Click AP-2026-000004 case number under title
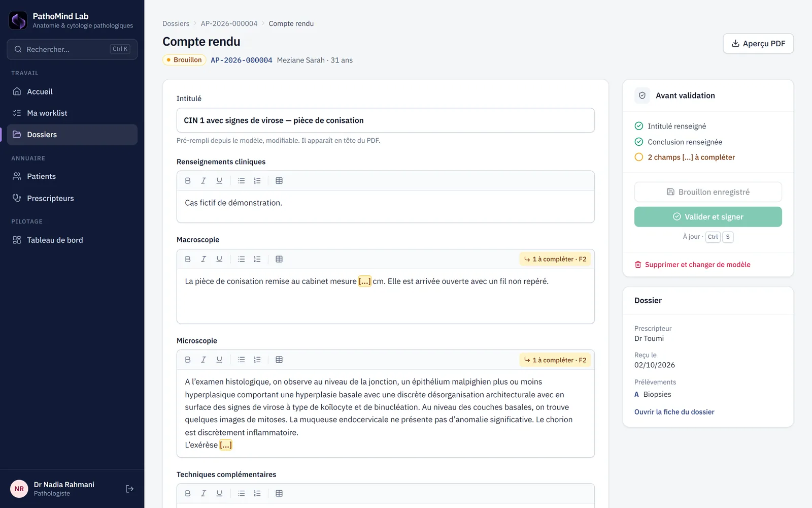The width and height of the screenshot is (812, 508). click(242, 60)
